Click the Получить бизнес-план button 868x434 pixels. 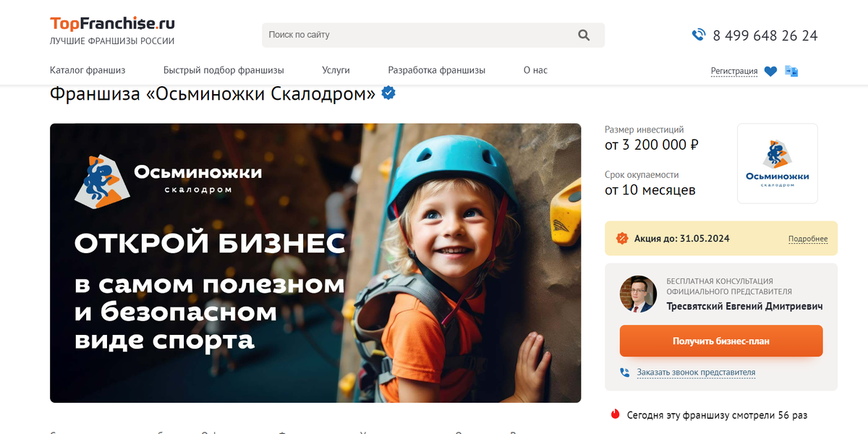coord(721,341)
